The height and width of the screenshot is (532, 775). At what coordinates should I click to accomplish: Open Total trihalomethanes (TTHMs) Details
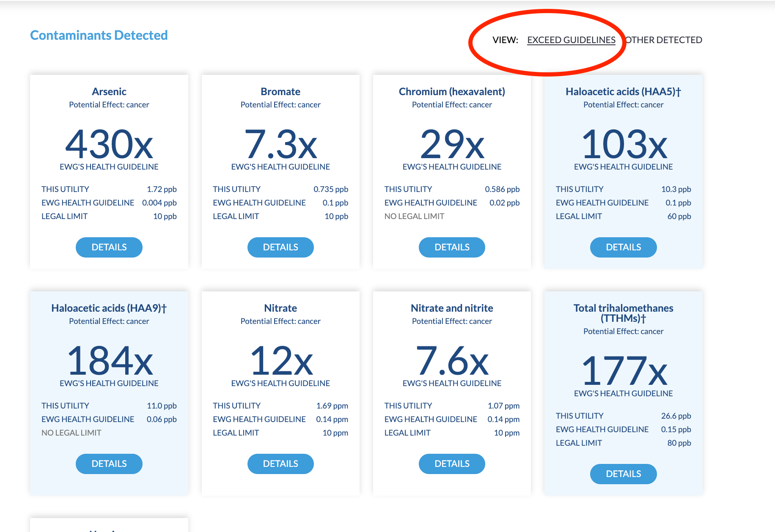(x=623, y=474)
